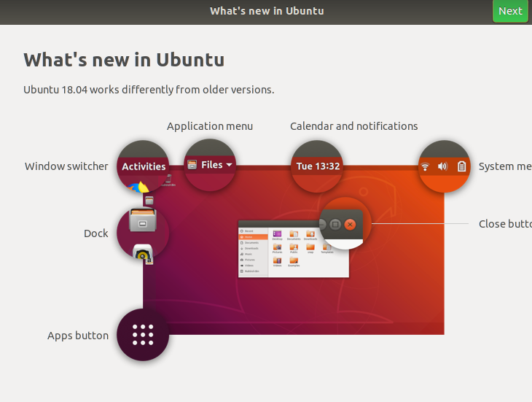532x402 pixels.
Task: Click the Activities circle in illustration
Action: click(x=143, y=166)
